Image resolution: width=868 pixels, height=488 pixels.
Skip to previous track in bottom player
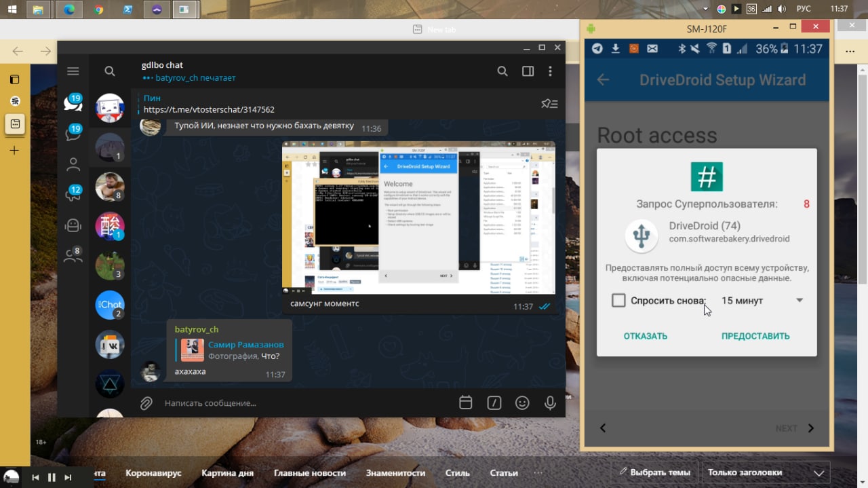click(x=35, y=477)
